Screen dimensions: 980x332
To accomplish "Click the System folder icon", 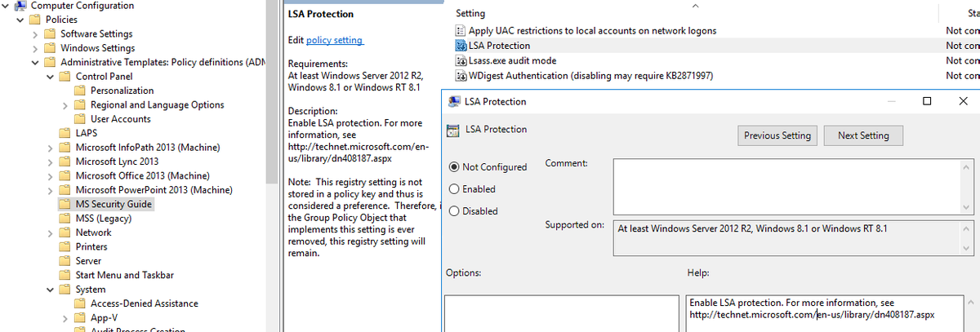I will point(65,289).
